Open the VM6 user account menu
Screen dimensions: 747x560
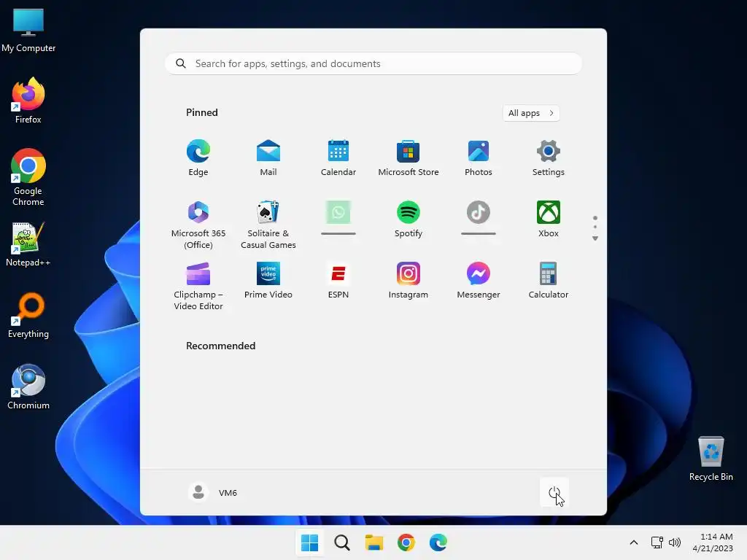tap(213, 492)
